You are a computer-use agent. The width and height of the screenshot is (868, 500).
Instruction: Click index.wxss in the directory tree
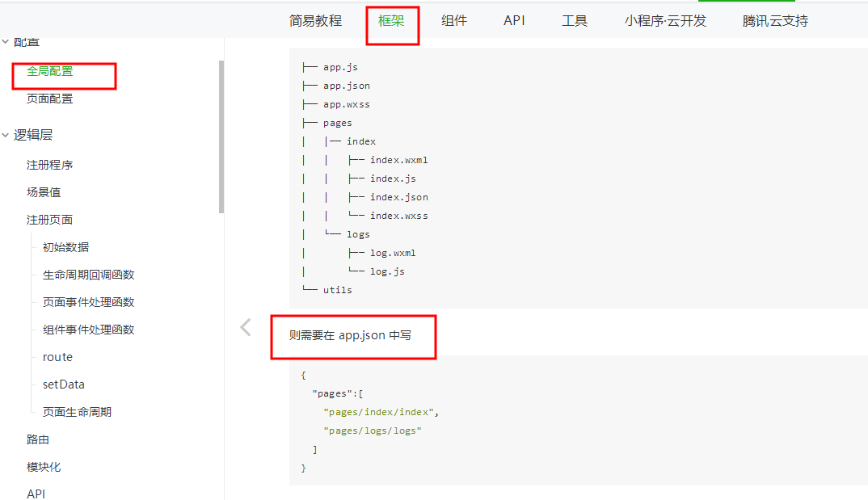click(398, 216)
